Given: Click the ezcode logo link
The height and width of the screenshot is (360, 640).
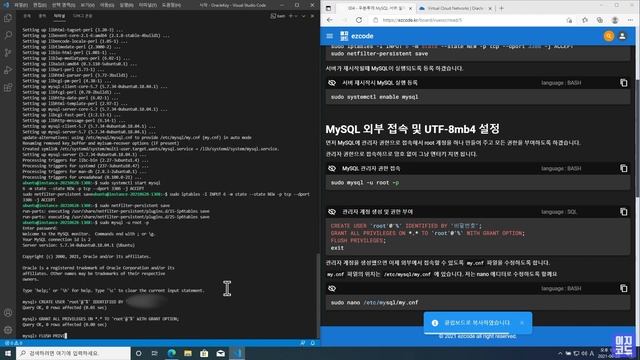Looking at the screenshot, I should click(x=357, y=36).
